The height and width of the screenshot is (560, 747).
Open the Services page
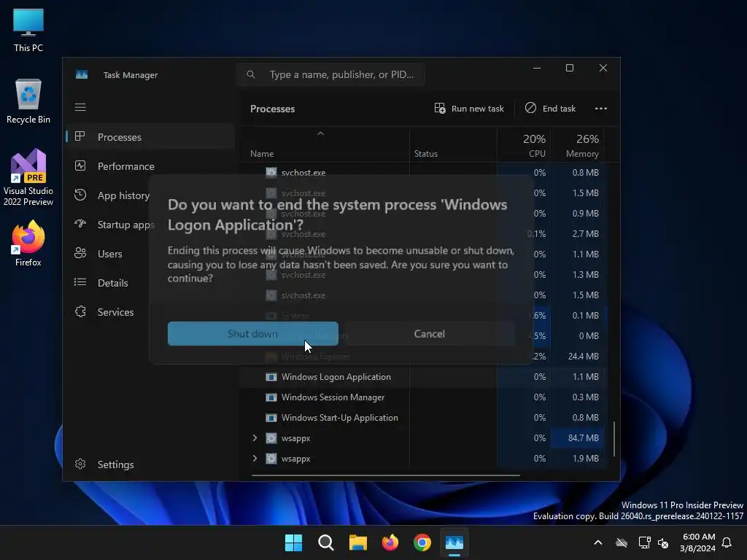150,312
